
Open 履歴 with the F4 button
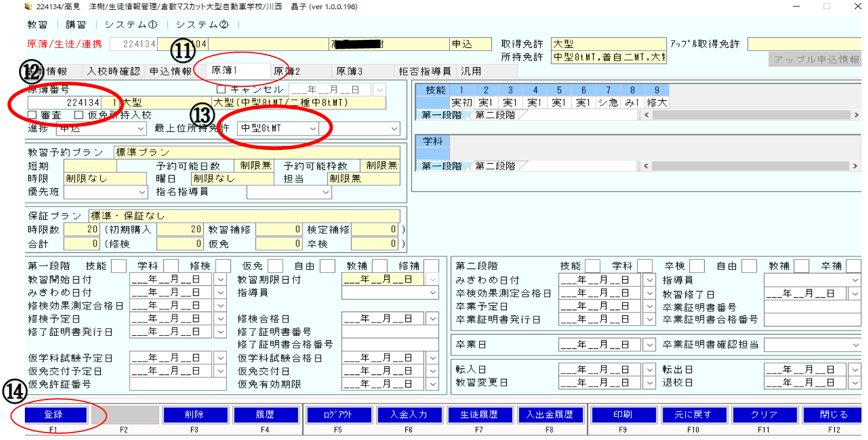266,415
